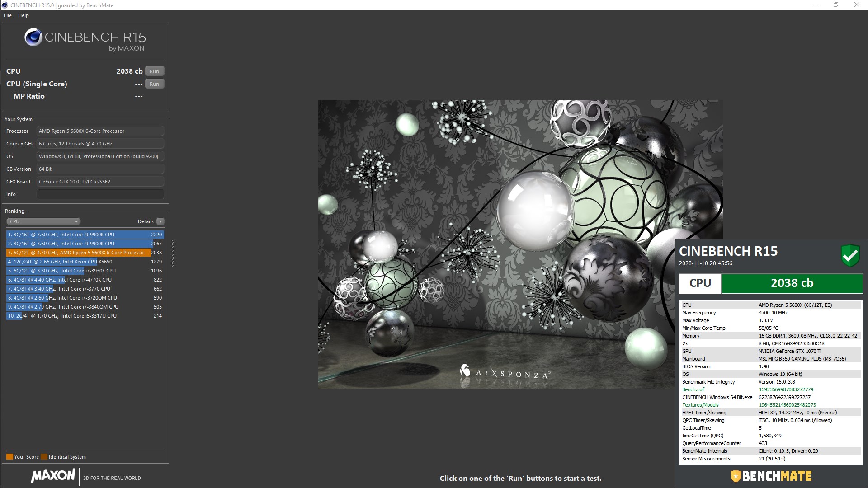Screen dimensions: 868x488
Task: Click the Bench.cof integrity entry
Action: tap(693, 389)
